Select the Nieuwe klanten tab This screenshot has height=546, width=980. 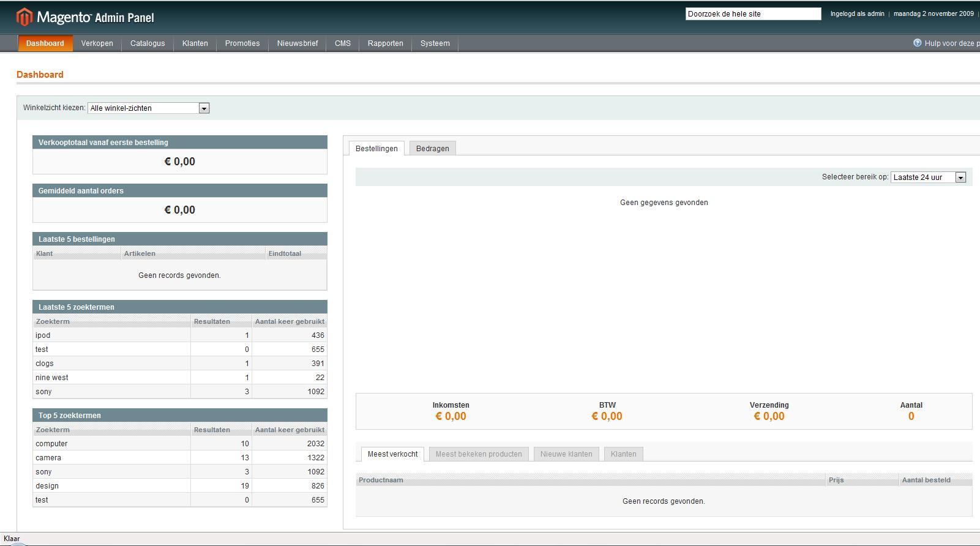pos(566,454)
